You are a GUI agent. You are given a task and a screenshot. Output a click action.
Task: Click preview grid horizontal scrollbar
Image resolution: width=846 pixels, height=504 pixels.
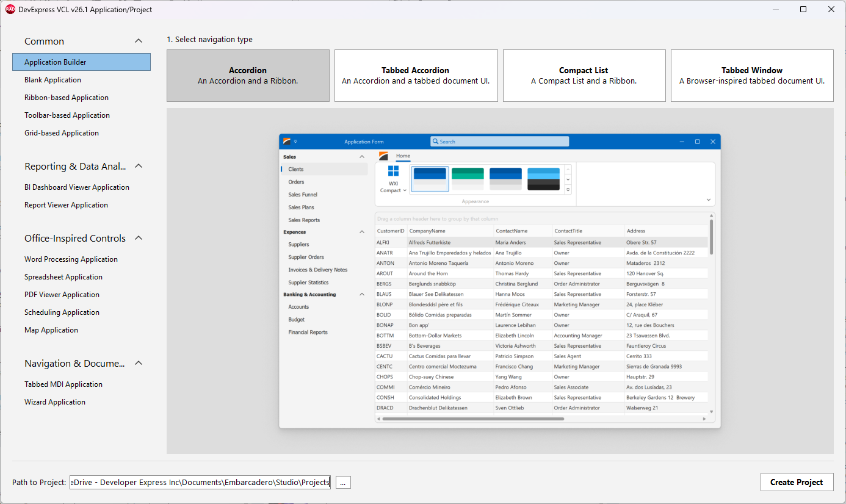pos(473,419)
